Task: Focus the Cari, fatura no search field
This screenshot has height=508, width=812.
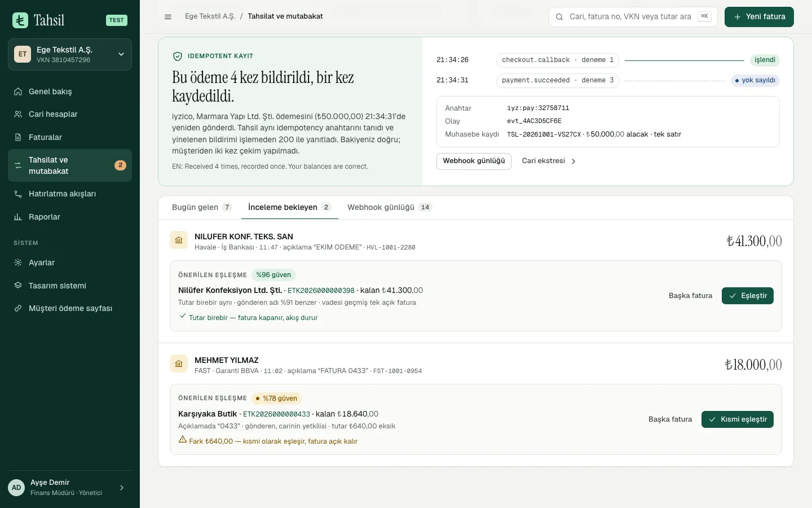Action: pyautogui.click(x=633, y=17)
